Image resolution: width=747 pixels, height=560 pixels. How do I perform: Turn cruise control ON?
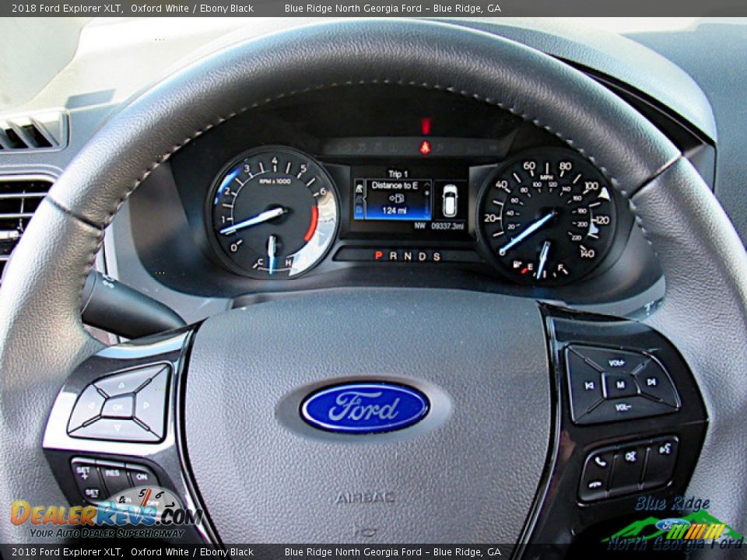click(x=142, y=477)
